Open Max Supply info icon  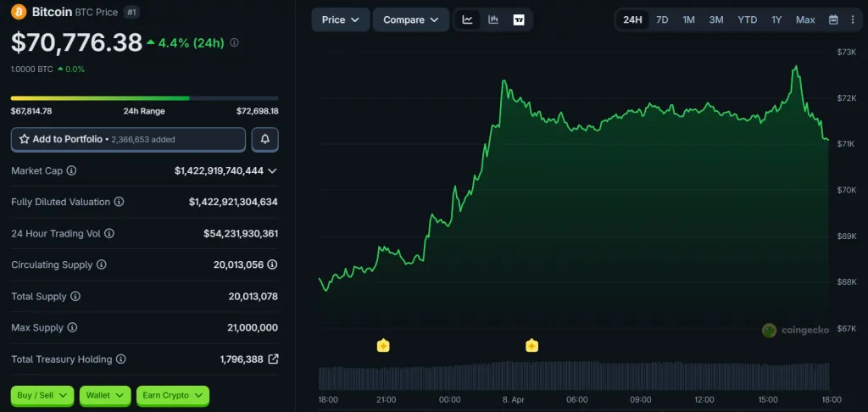coord(73,328)
